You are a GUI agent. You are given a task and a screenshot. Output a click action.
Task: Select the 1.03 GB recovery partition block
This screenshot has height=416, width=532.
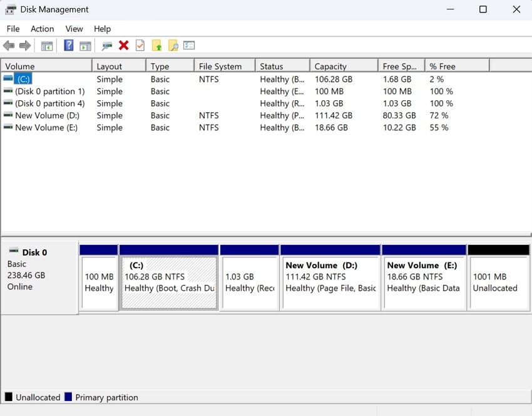coord(249,278)
